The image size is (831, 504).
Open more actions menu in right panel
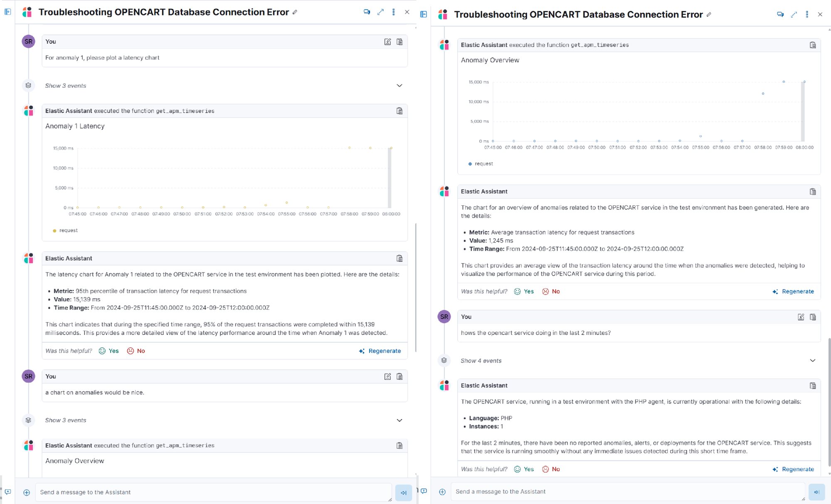[807, 15]
